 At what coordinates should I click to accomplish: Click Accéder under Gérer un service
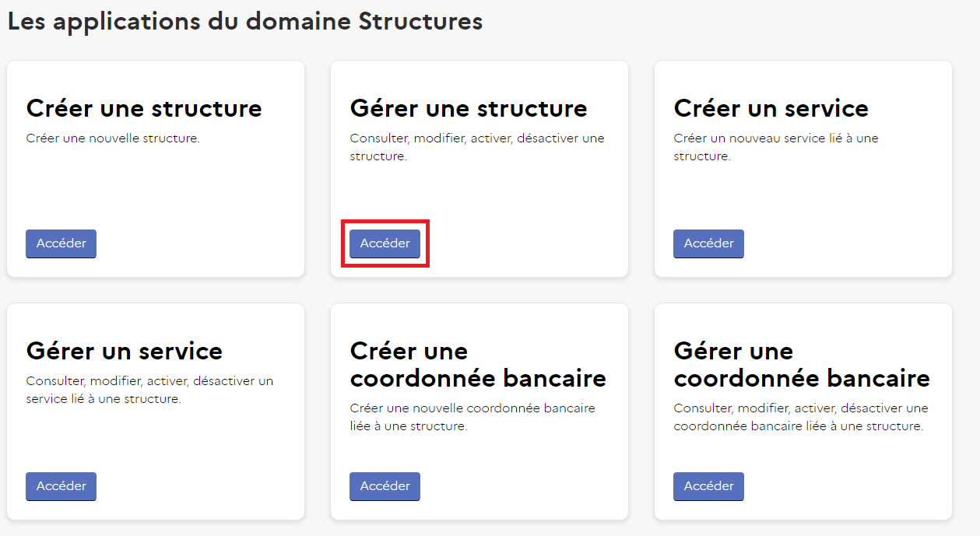point(61,486)
